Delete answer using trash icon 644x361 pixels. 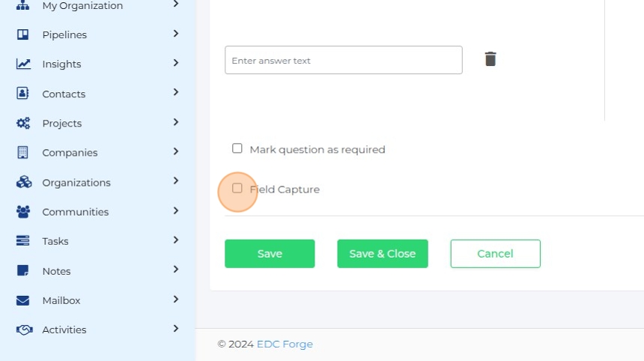[490, 59]
